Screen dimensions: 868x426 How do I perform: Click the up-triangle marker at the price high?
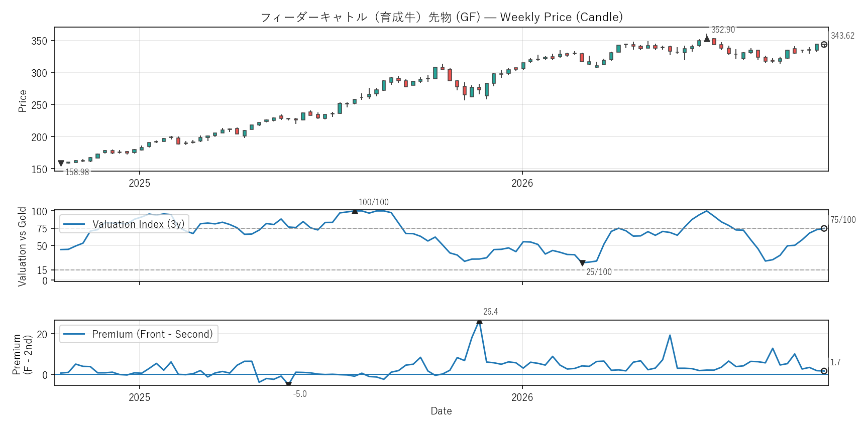click(x=707, y=39)
